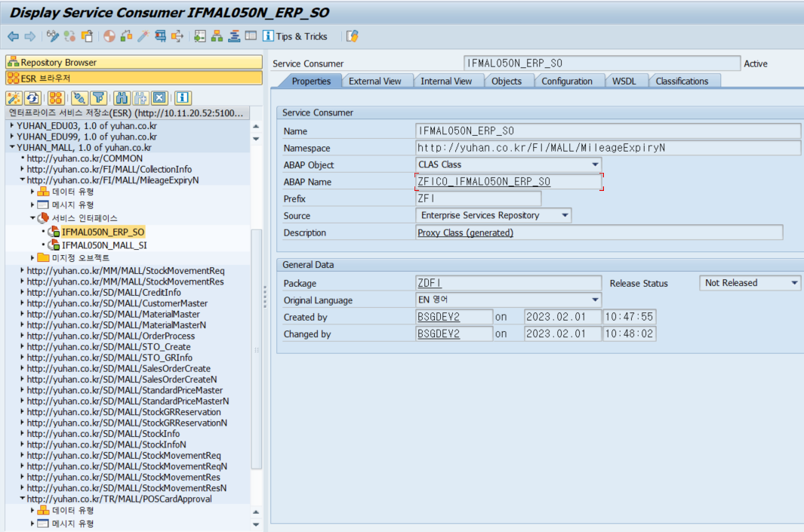Click the binoculars Find icon
804x532 pixels.
pyautogui.click(x=122, y=97)
